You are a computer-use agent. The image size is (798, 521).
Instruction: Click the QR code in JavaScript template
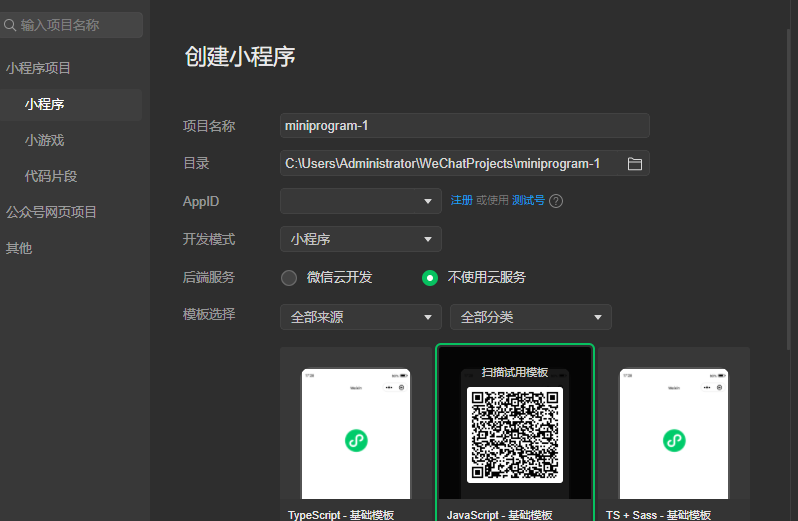pyautogui.click(x=515, y=435)
